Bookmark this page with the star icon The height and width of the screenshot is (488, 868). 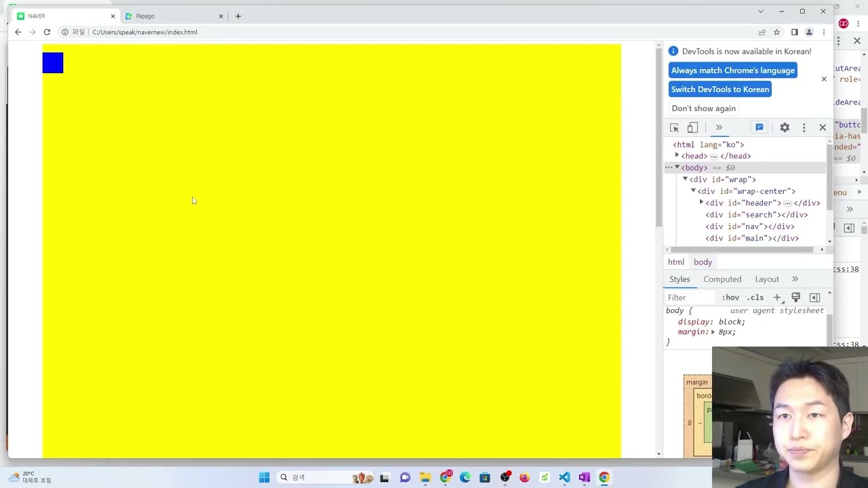(777, 32)
